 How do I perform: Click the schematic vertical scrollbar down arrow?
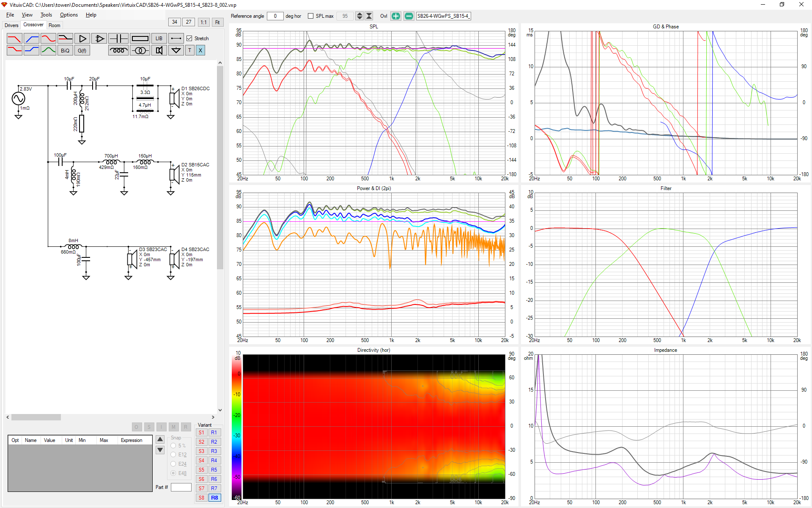pos(220,410)
